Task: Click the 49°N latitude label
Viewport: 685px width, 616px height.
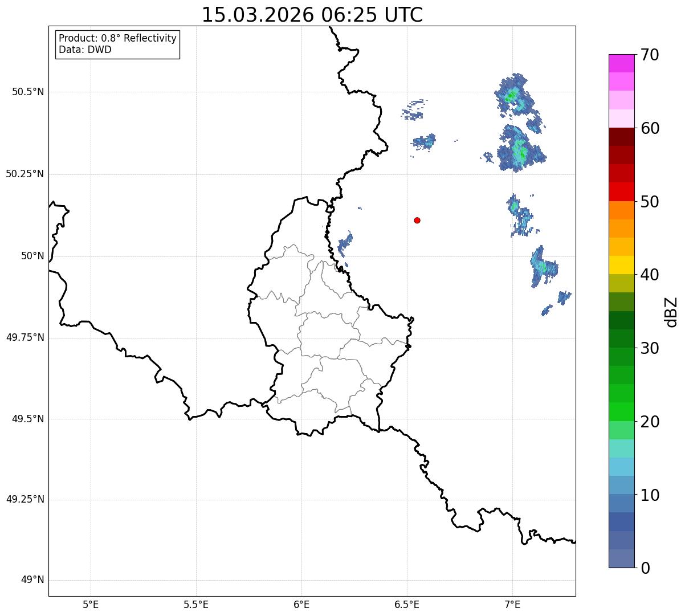Action: click(x=32, y=580)
